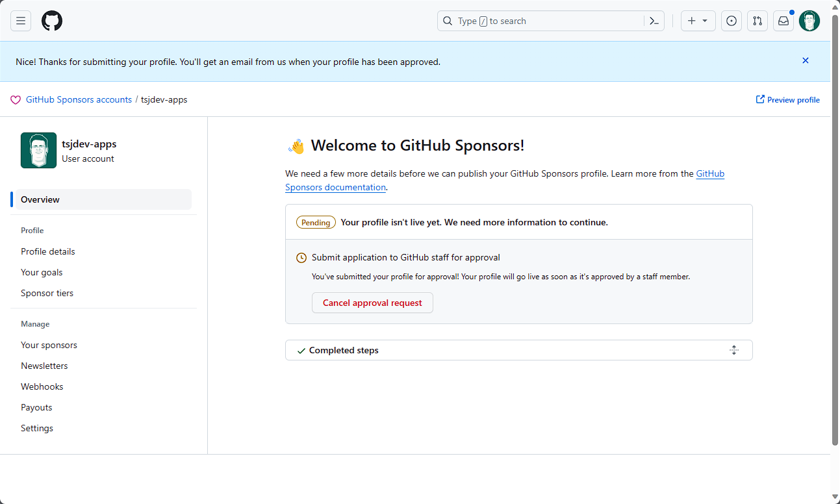Click the expand arrows icon on Completed steps
The width and height of the screenshot is (840, 504).
click(734, 350)
